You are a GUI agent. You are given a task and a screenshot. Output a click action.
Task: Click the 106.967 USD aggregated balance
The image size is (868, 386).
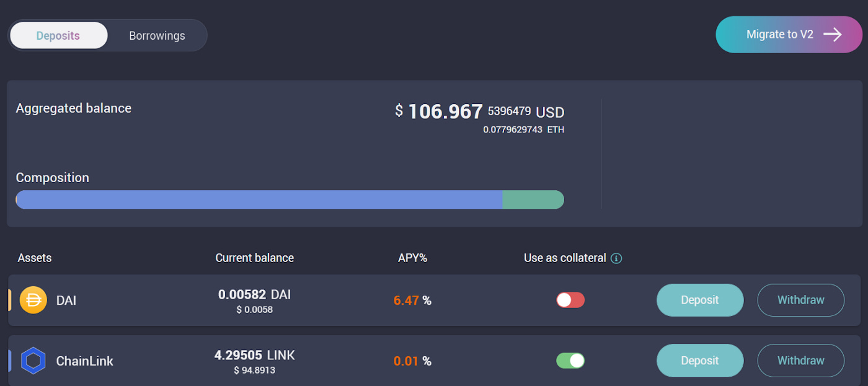pyautogui.click(x=480, y=112)
